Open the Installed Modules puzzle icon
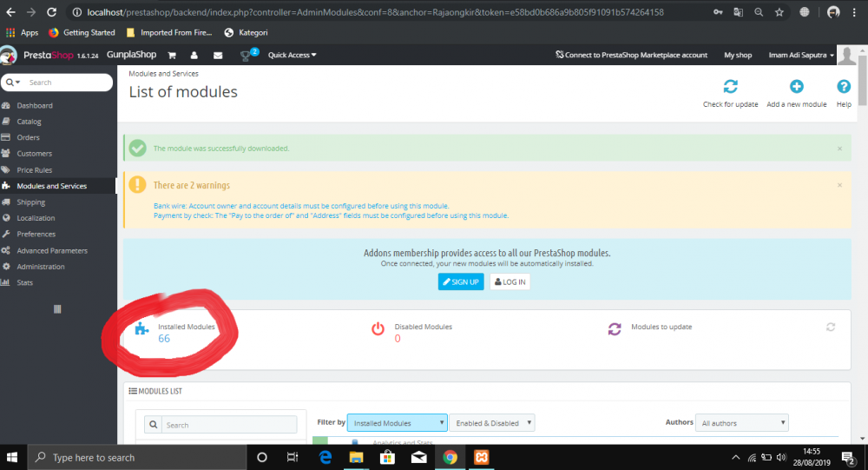This screenshot has height=470, width=868. pos(141,328)
